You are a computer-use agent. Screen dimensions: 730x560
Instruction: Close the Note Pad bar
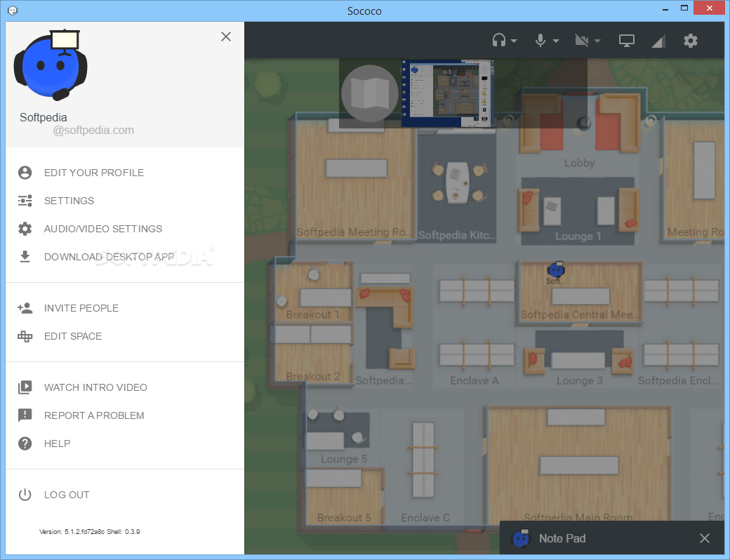tap(705, 538)
